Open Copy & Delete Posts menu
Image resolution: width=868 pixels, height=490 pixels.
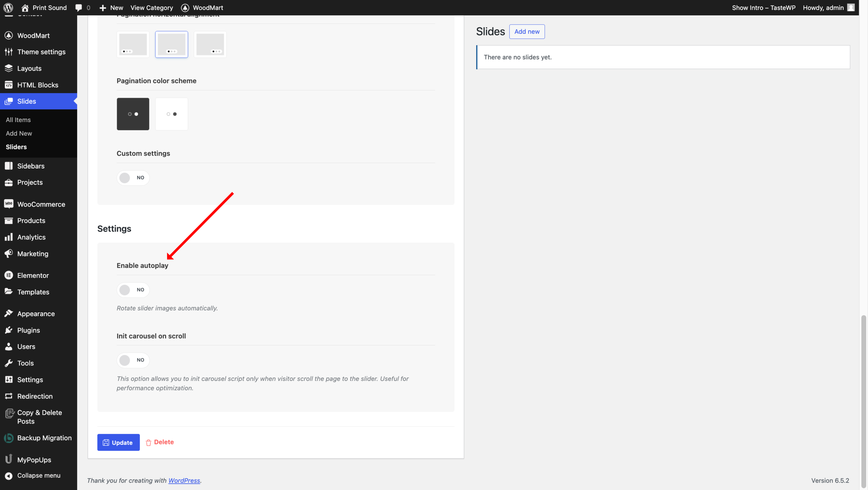[38, 417]
